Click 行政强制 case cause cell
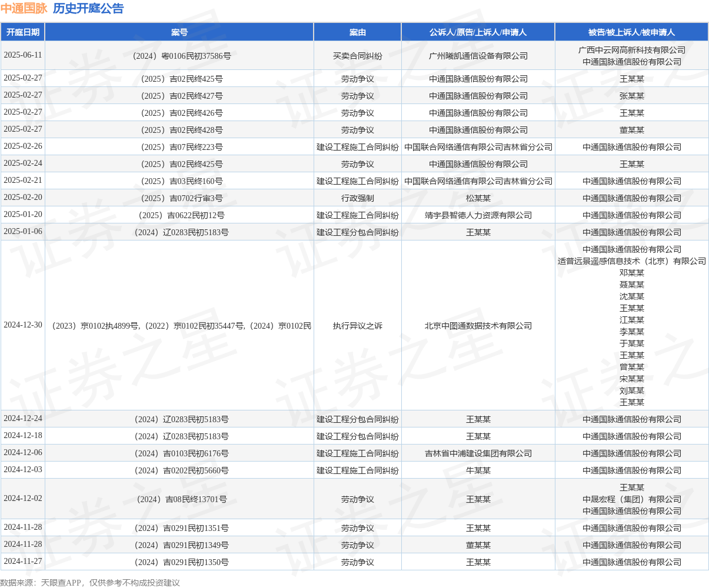This screenshot has width=709, height=588. 358,198
